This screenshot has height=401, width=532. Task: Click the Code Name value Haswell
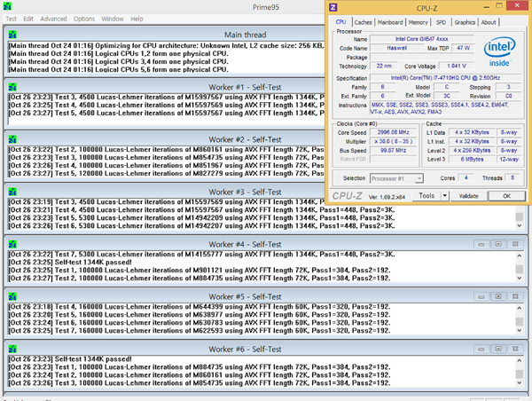click(396, 48)
